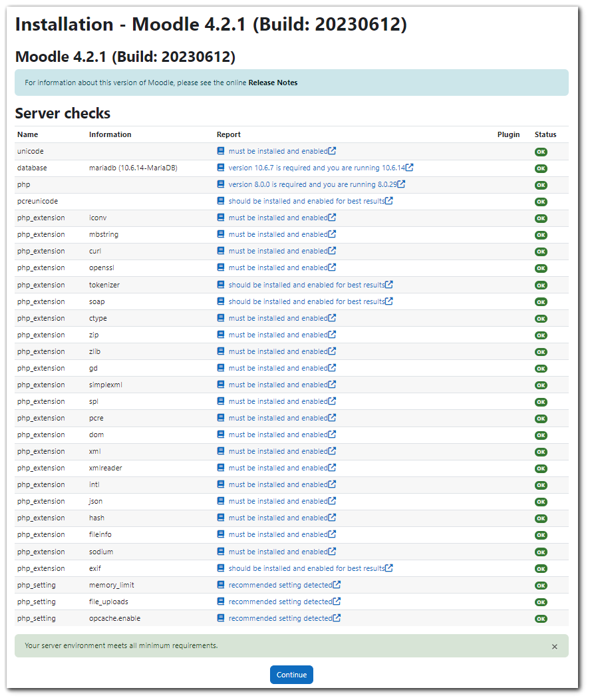Select the simplexml information cell
This screenshot has height=700, width=590.
(x=105, y=385)
